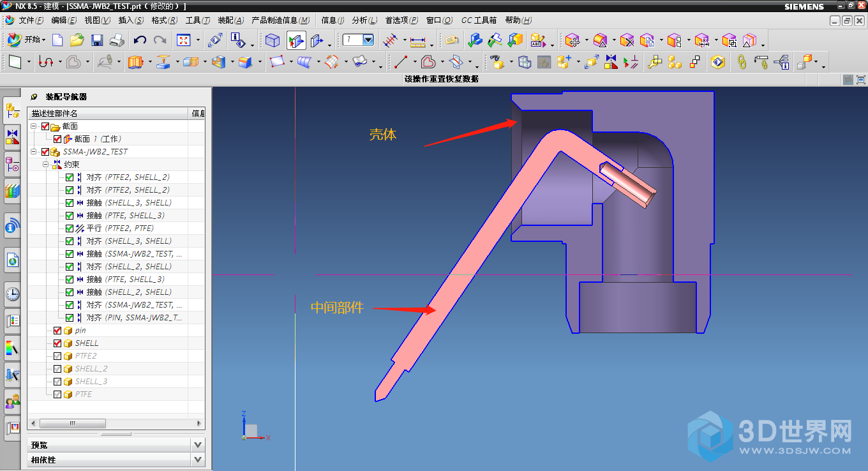Open the work layer number dropdown

coord(368,40)
